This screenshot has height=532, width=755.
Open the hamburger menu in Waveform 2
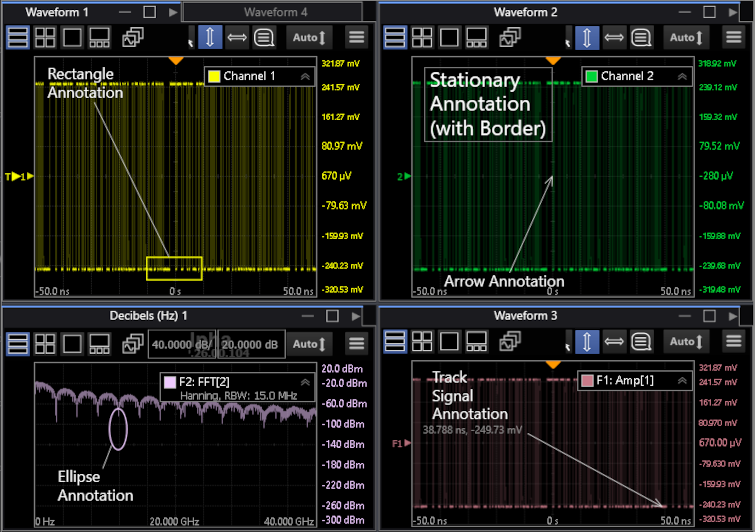[x=733, y=37]
